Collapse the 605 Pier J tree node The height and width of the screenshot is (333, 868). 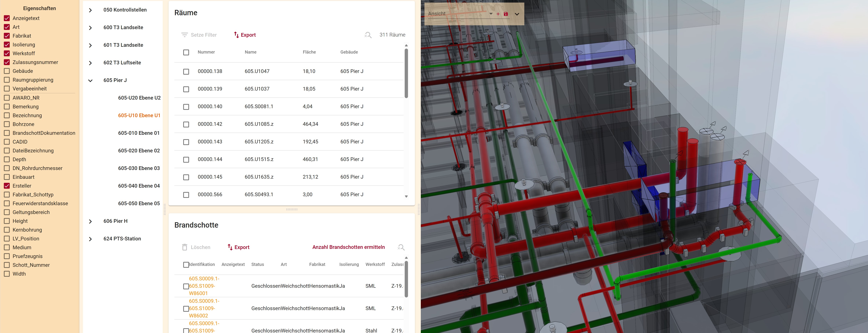point(90,81)
